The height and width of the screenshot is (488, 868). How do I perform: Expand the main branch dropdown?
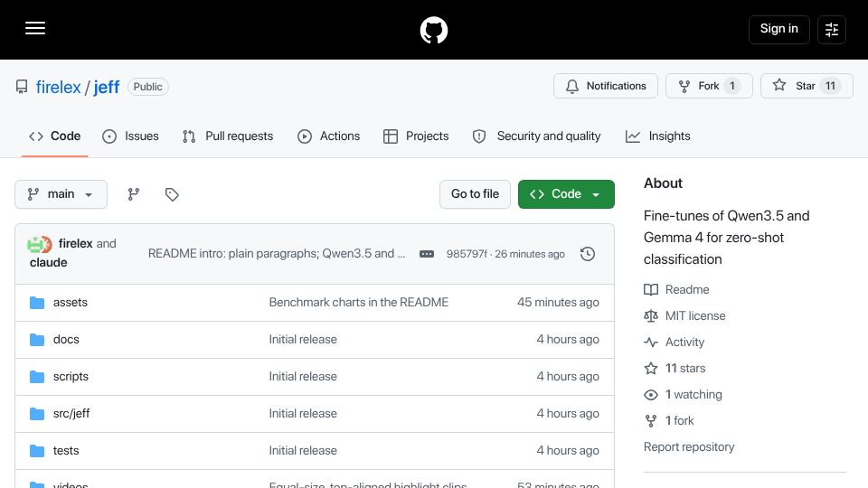(x=61, y=194)
